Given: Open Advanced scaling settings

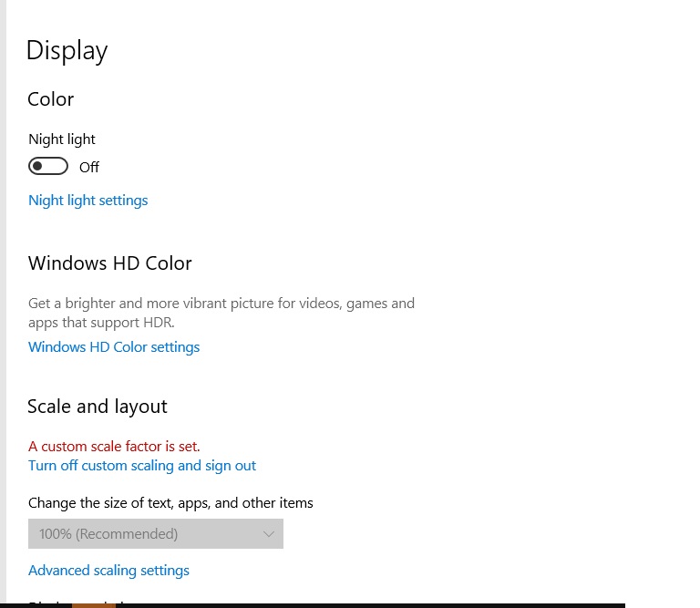Looking at the screenshot, I should pos(108,571).
